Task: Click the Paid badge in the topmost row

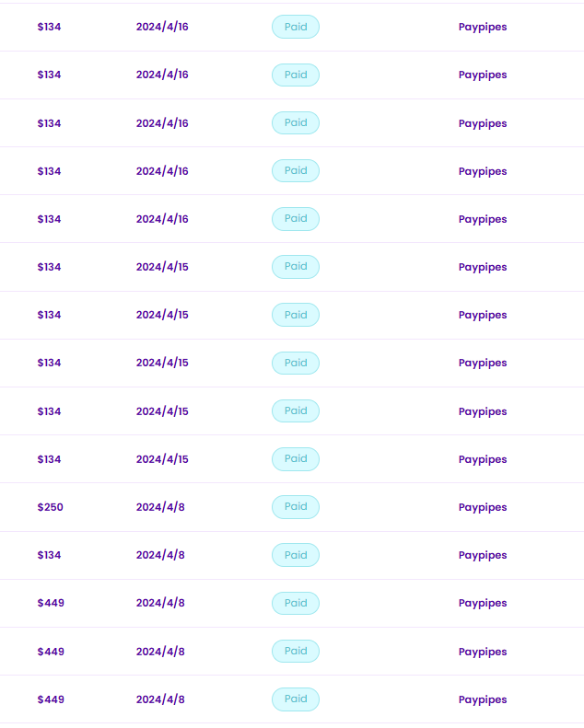Action: tap(296, 27)
